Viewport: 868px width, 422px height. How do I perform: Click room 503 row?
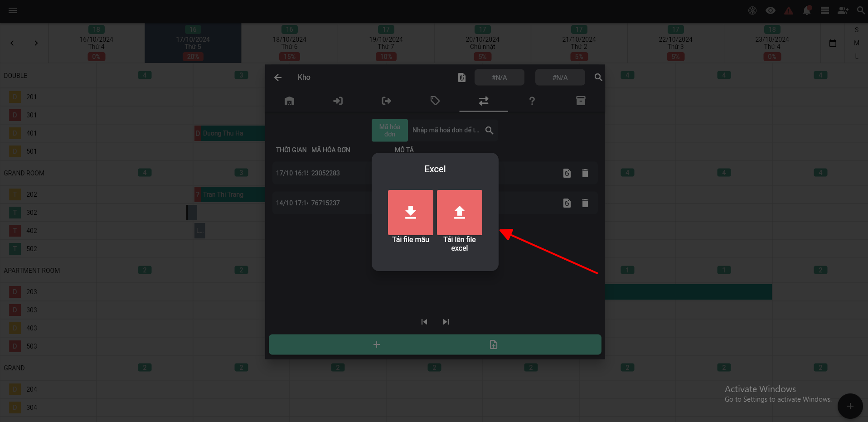point(48,346)
